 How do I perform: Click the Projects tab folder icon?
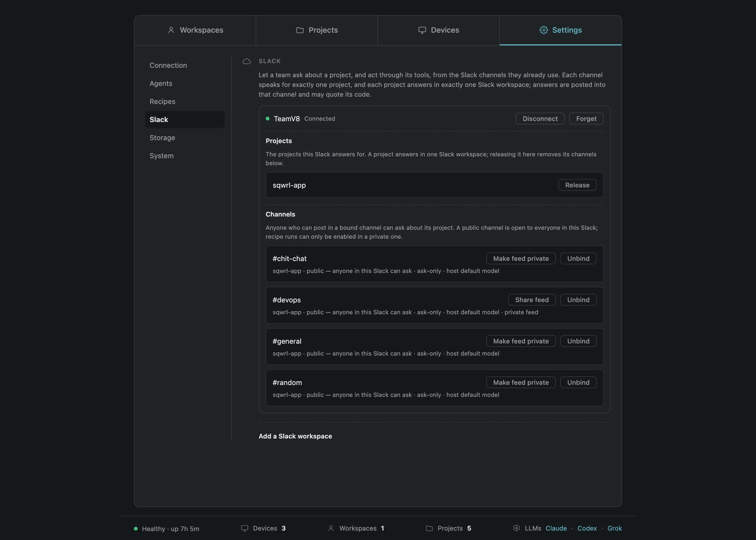point(300,30)
